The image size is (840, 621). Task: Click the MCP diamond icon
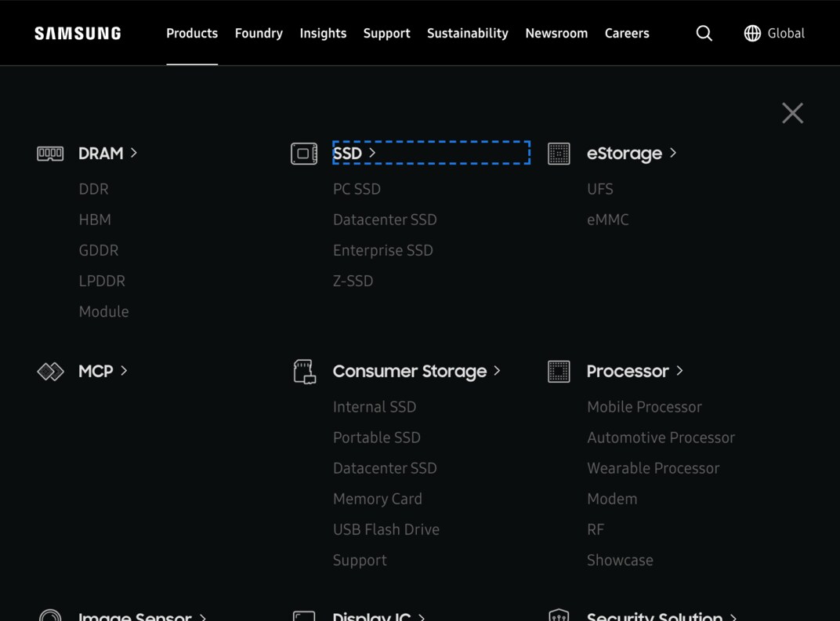click(x=50, y=371)
